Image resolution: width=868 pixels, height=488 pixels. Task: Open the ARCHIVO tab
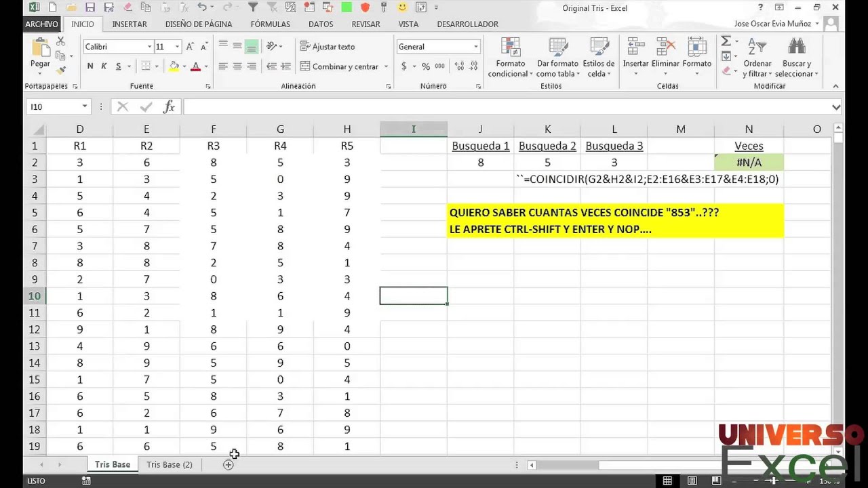pos(41,24)
